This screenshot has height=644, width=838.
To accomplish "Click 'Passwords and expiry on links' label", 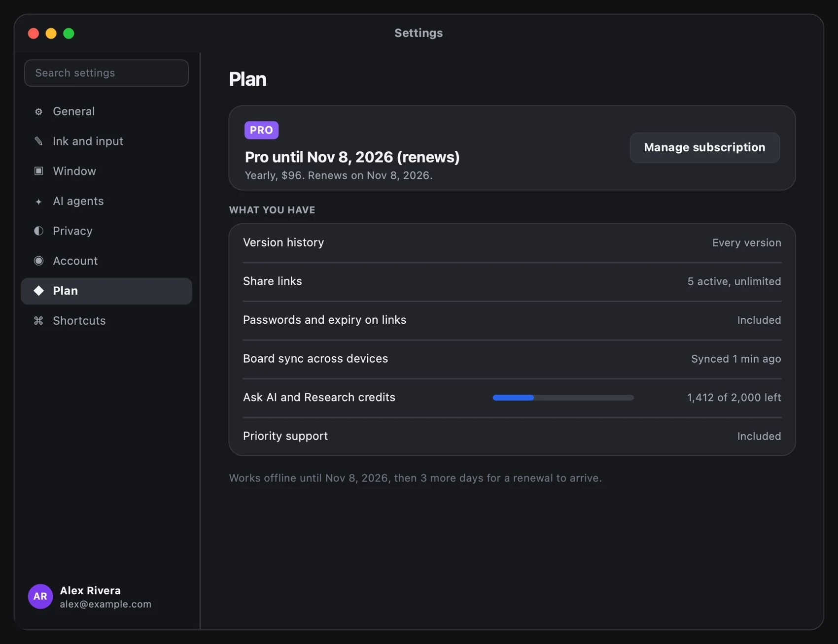I will point(324,320).
